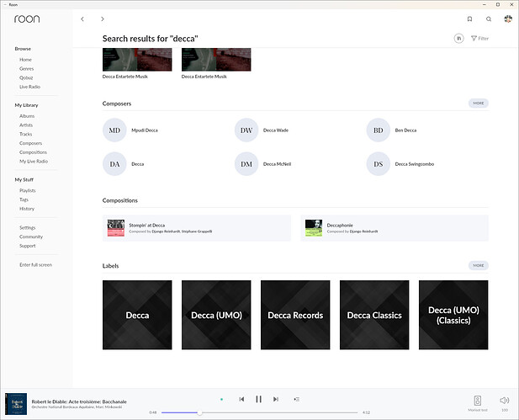Select composer avatar DW Decca Wade

tap(246, 130)
